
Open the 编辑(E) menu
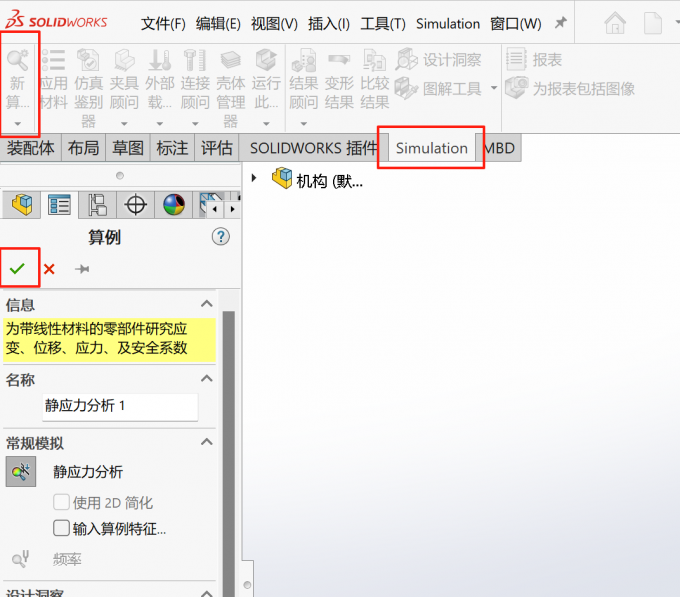pyautogui.click(x=218, y=24)
